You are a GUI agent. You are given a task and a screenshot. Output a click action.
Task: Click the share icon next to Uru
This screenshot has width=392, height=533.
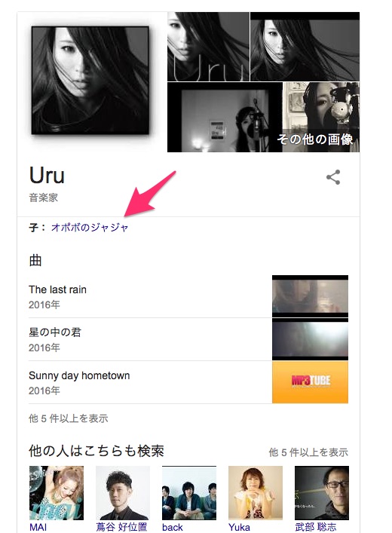tap(333, 177)
